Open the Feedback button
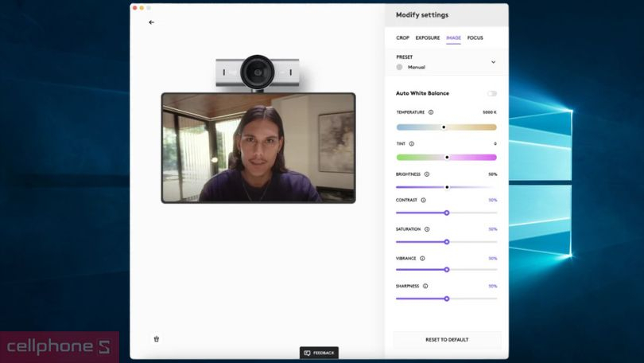 pyautogui.click(x=319, y=353)
